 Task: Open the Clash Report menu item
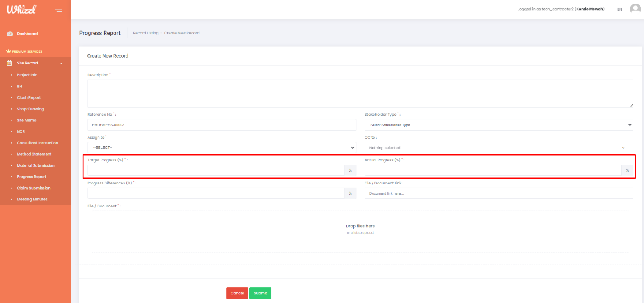[x=28, y=98]
